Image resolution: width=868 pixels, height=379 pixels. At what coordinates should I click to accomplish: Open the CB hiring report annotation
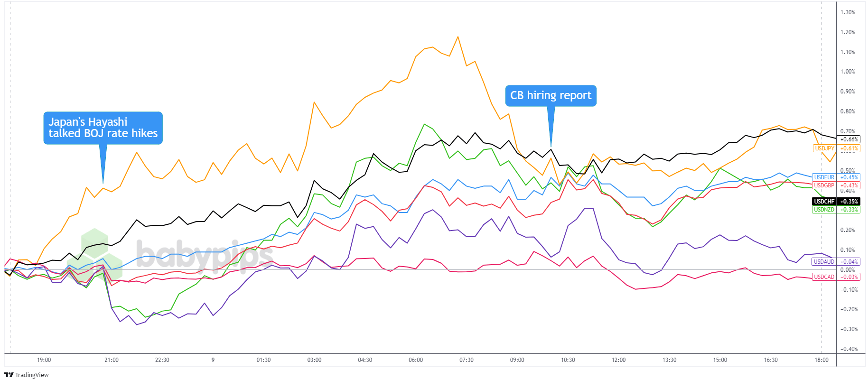[x=551, y=96]
